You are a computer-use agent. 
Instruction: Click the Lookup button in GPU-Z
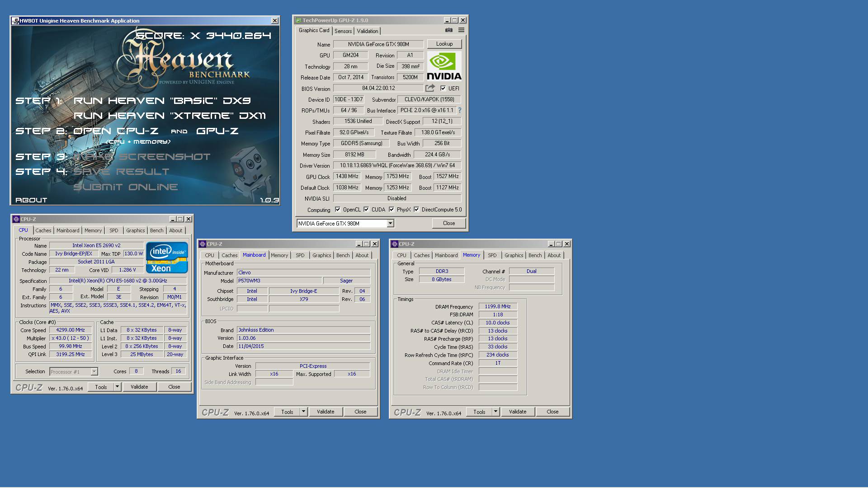click(x=444, y=44)
